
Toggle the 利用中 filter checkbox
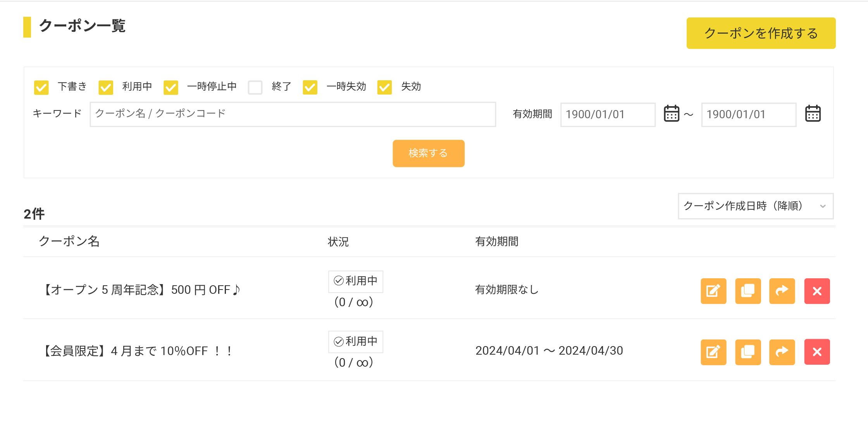(106, 87)
